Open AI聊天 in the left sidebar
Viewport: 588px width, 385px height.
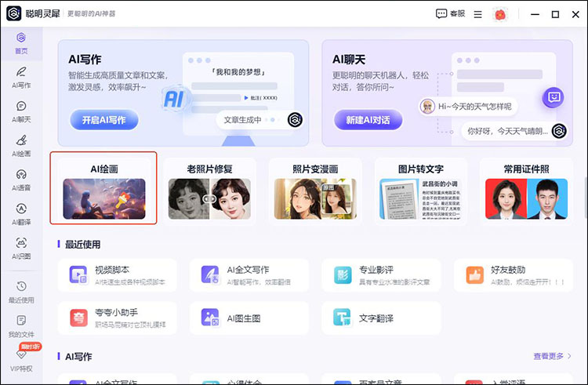click(21, 111)
